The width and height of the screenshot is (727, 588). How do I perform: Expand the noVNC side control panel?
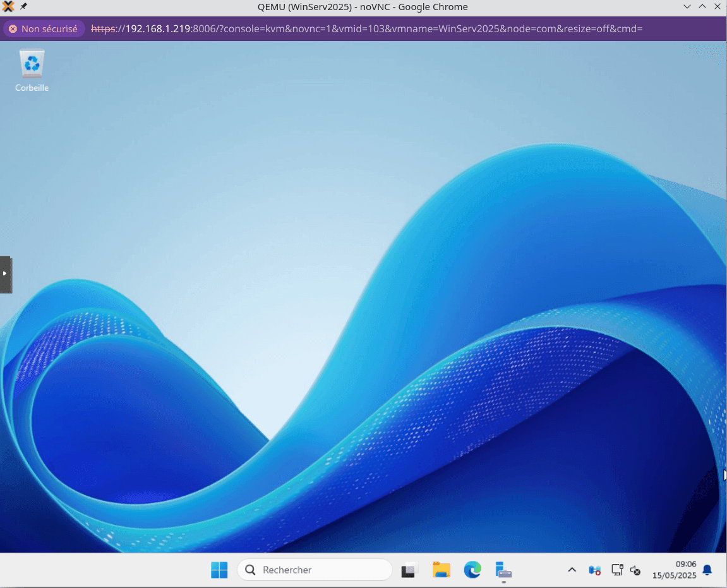(x=6, y=274)
